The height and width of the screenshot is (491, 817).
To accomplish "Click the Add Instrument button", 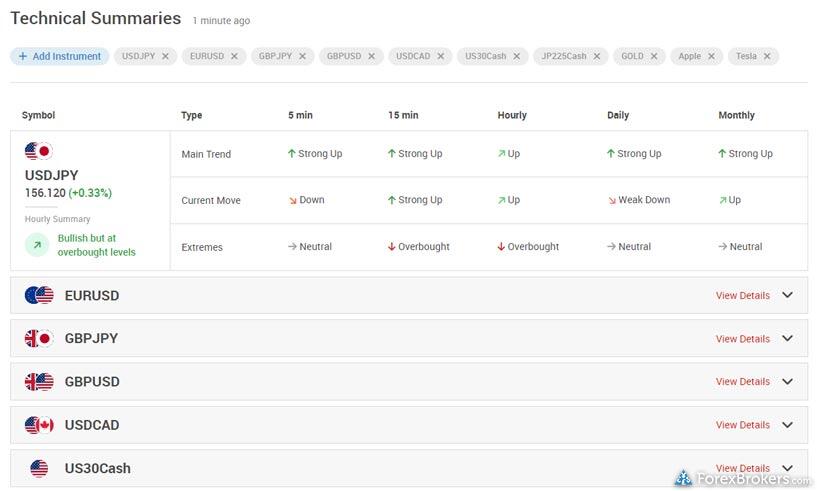I will point(59,57).
